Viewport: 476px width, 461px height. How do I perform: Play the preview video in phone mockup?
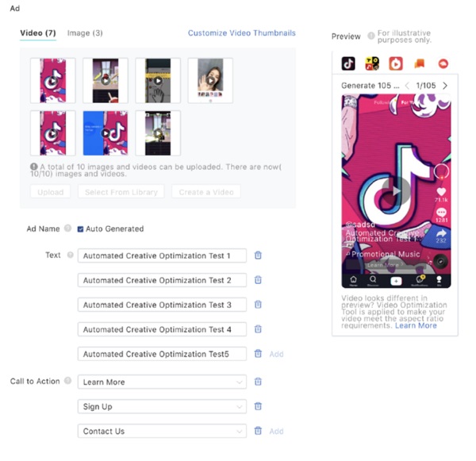396,191
